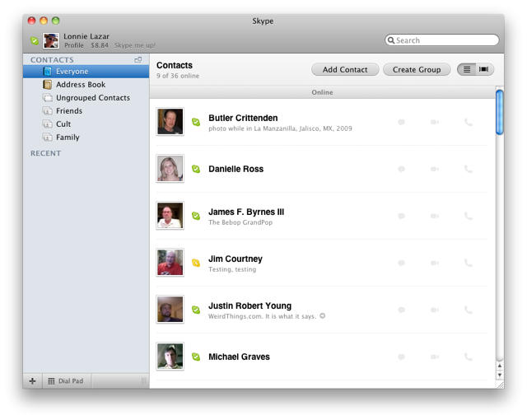Video call Justin Robert Young
527x420 pixels.
click(435, 310)
